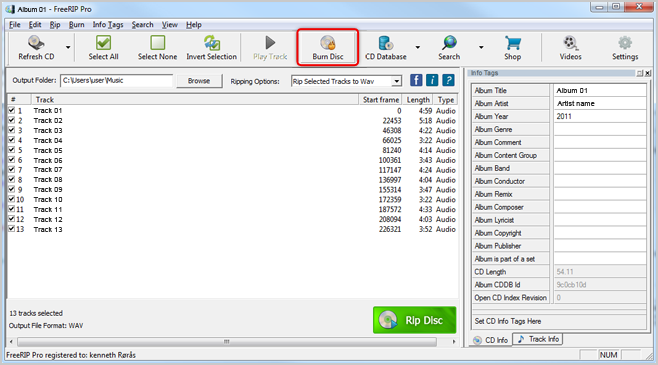Image resolution: width=658 pixels, height=365 pixels.
Task: Sort by the Length column header
Action: (x=418, y=99)
